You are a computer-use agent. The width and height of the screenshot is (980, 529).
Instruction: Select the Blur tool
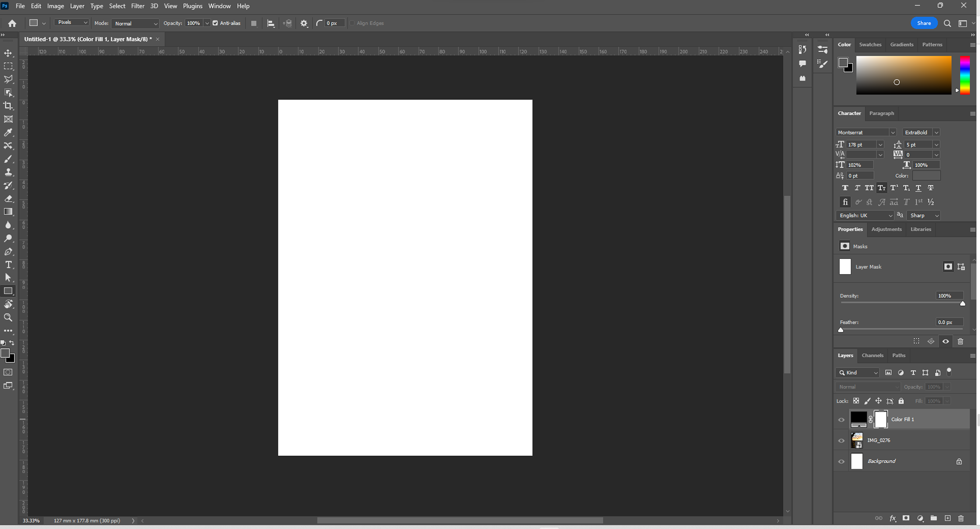tap(8, 225)
